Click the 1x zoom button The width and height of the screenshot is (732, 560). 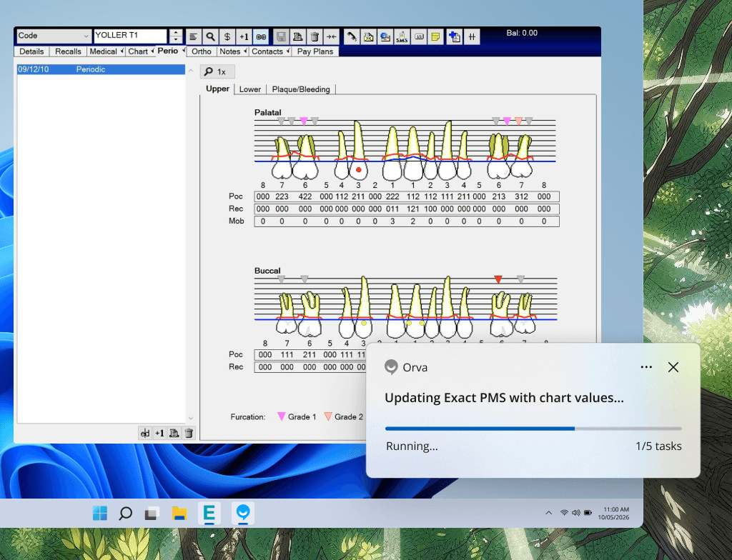tap(217, 72)
